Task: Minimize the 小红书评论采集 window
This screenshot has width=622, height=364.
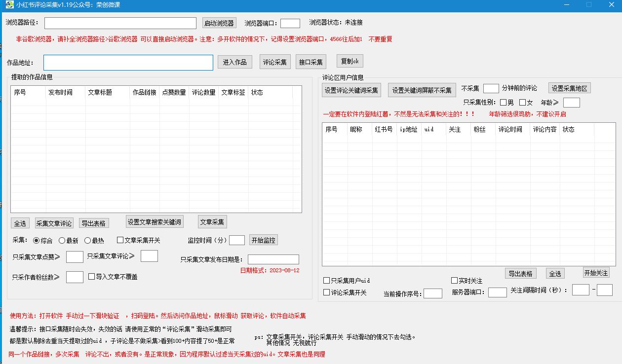Action: click(567, 4)
